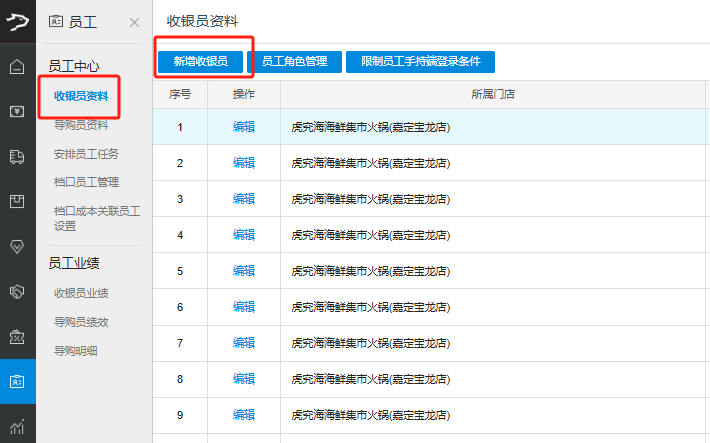
Task: Click the 限制员工手持端登录条件 button
Action: (420, 62)
